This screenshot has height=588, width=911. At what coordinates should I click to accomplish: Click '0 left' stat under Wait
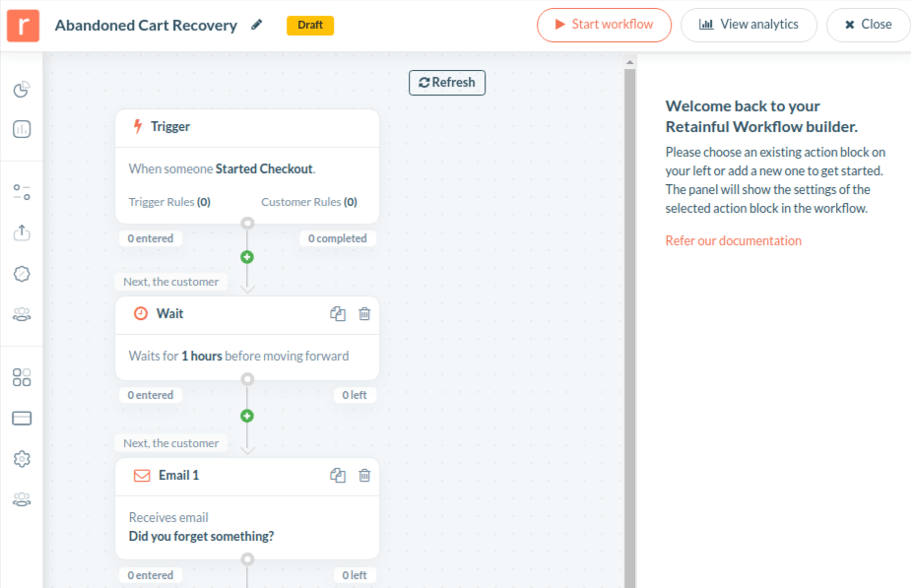[x=355, y=395]
